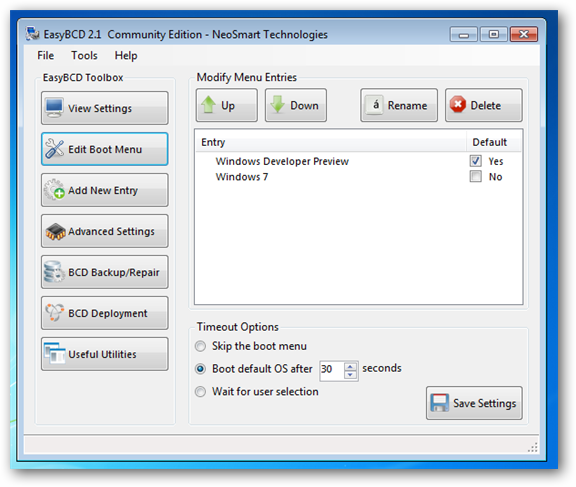Click the BCD Deployment label
The image size is (576, 487).
pos(108,313)
